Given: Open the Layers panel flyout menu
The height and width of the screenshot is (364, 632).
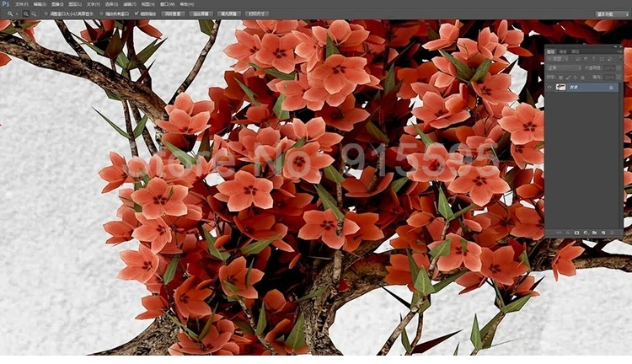Looking at the screenshot, I should (620, 51).
